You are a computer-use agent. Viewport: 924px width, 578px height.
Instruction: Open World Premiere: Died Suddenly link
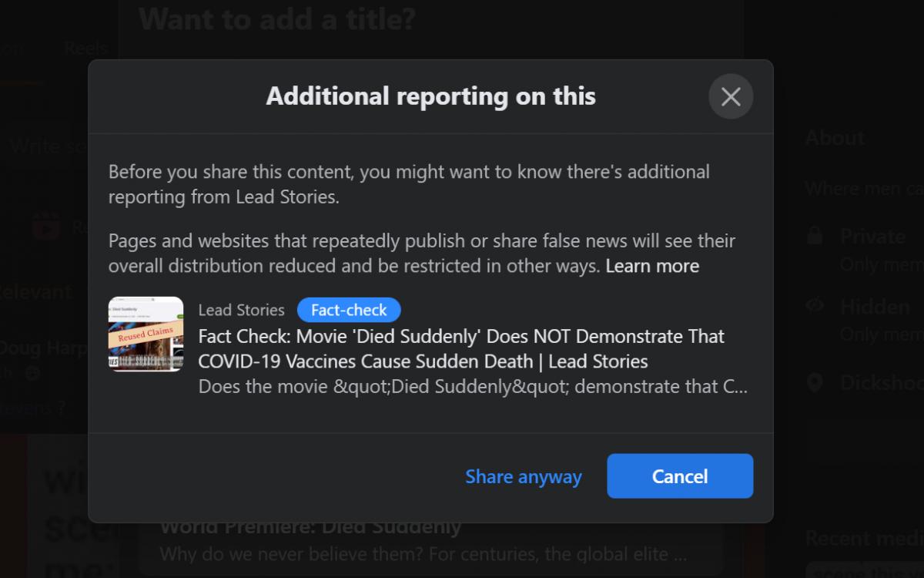pyautogui.click(x=310, y=528)
